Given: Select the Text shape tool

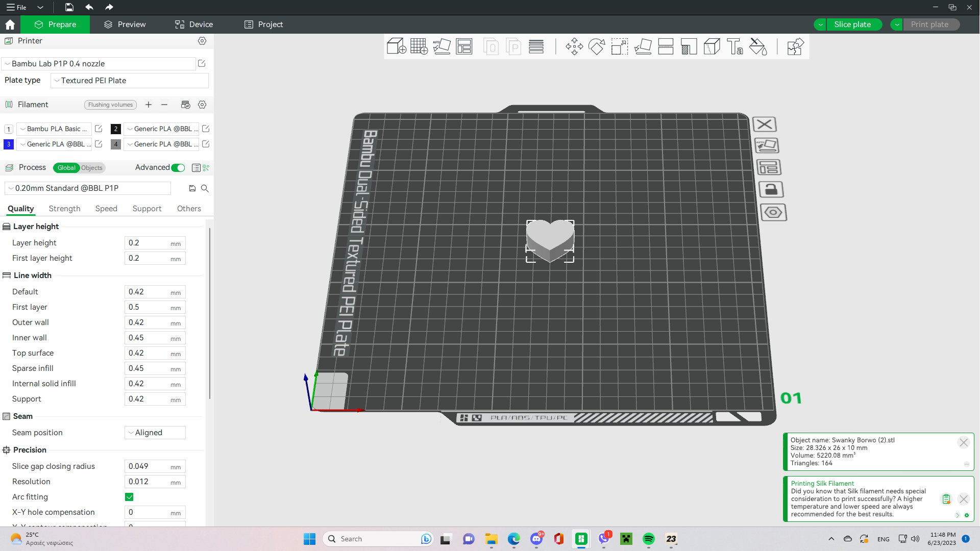Looking at the screenshot, I should (735, 46).
